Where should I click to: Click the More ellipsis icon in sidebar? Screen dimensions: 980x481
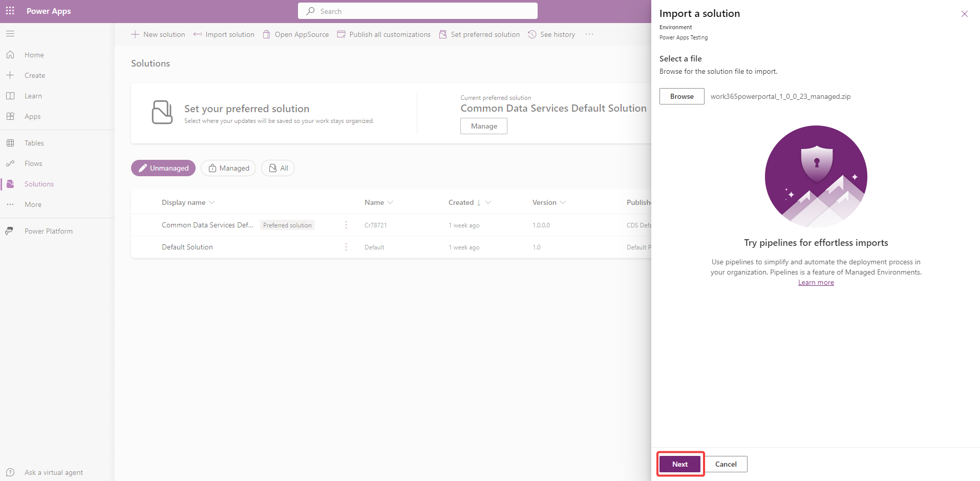tap(10, 204)
